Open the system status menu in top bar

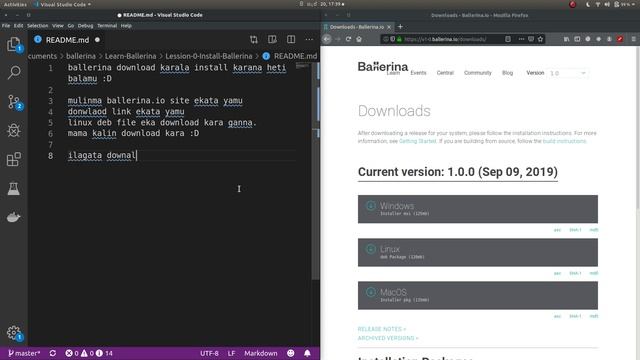[x=611, y=4]
